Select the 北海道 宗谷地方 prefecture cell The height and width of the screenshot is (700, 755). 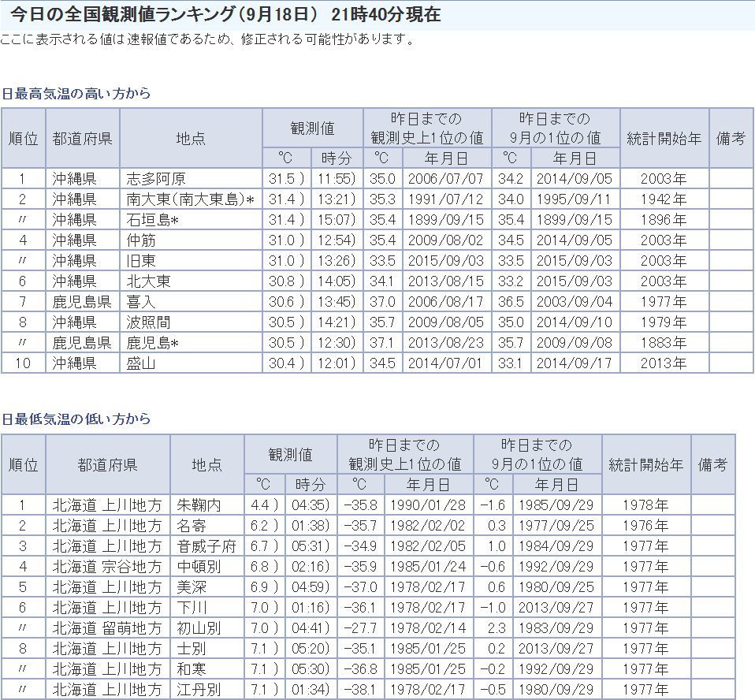[x=107, y=567]
